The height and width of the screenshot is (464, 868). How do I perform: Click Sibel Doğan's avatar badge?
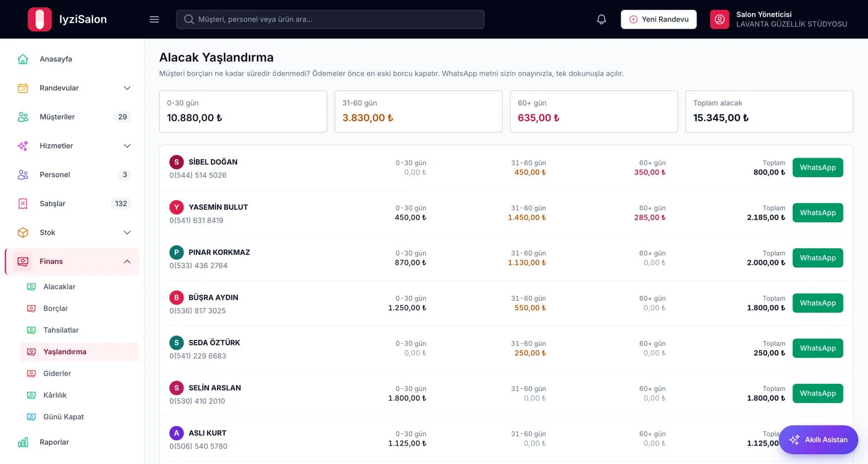176,162
